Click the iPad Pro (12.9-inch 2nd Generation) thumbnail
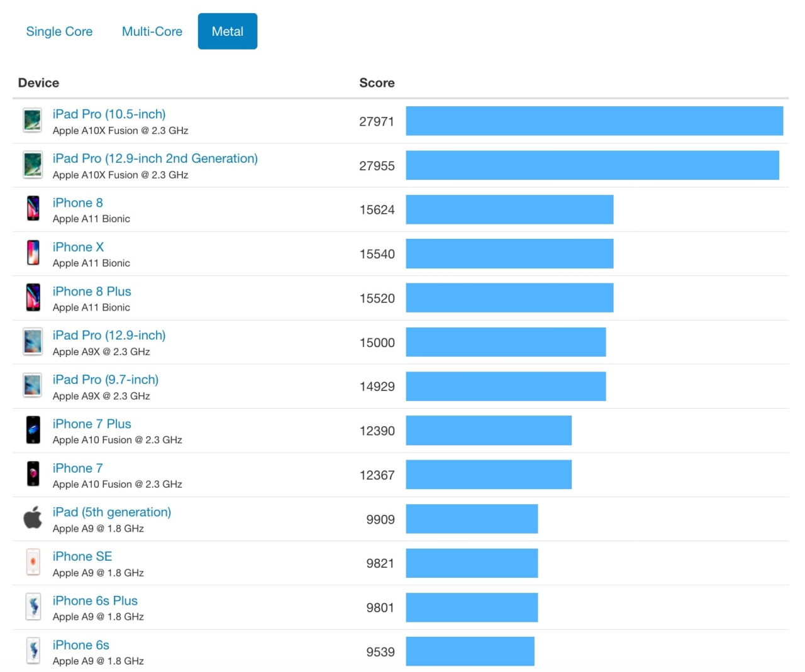The width and height of the screenshot is (805, 672). [33, 165]
